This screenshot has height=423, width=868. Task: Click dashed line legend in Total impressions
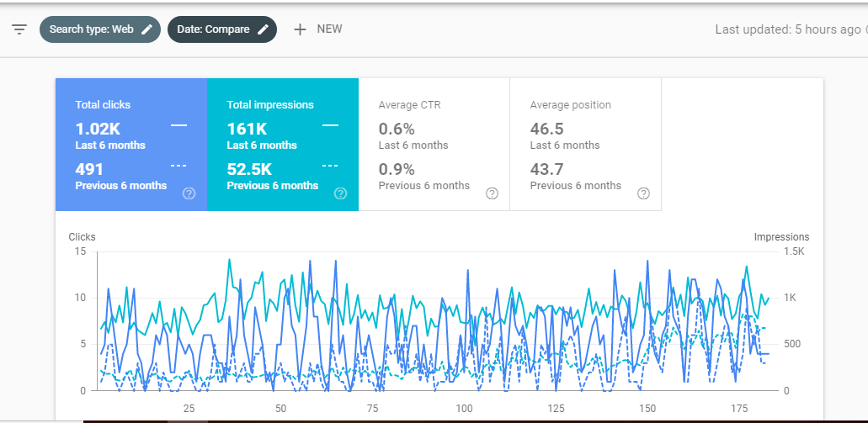(330, 166)
